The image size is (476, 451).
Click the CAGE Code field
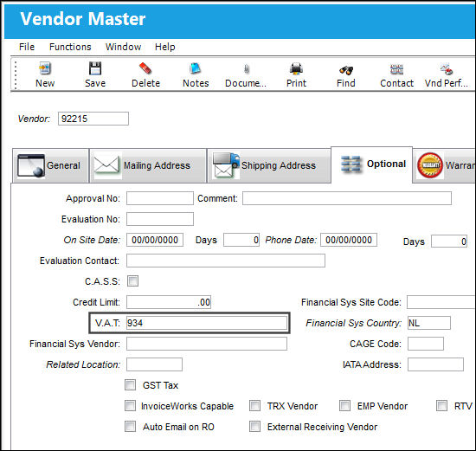click(x=426, y=344)
